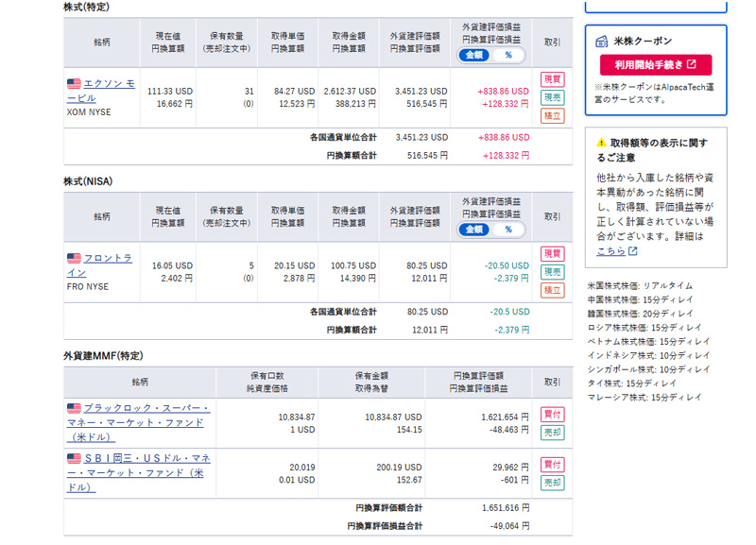Click マレーシア株式: 15分ディレイ text

click(644, 398)
